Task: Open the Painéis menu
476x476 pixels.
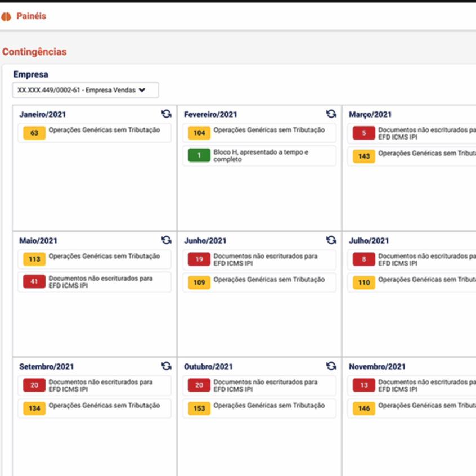Action: 31,16
